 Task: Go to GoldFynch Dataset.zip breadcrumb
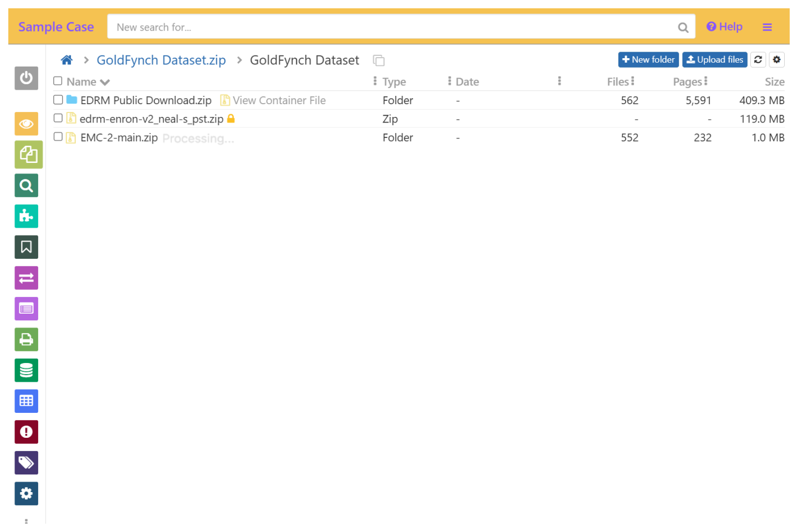161,60
